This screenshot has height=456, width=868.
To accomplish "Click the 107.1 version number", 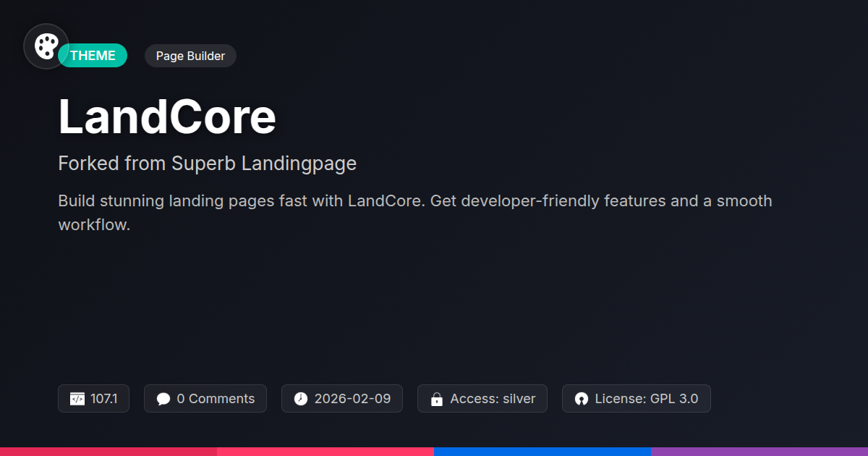I will [x=104, y=399].
